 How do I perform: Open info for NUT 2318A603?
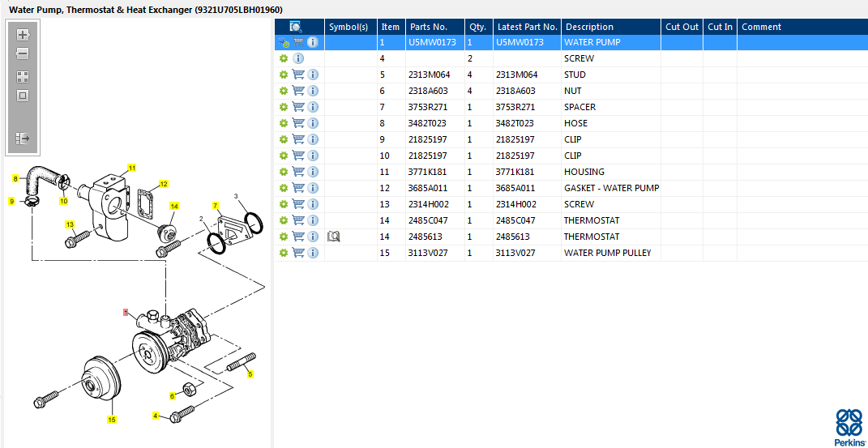[x=313, y=91]
